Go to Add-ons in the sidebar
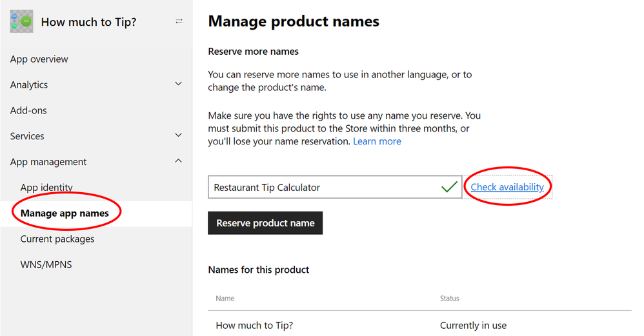 [x=28, y=110]
